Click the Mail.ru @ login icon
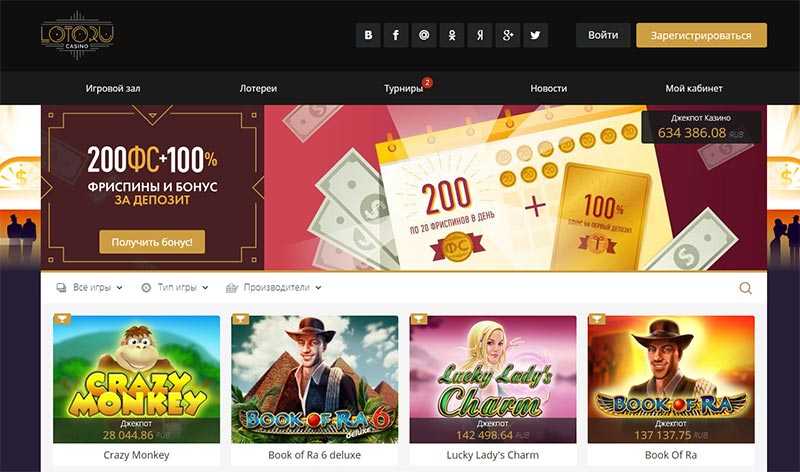800x472 pixels. click(x=424, y=35)
